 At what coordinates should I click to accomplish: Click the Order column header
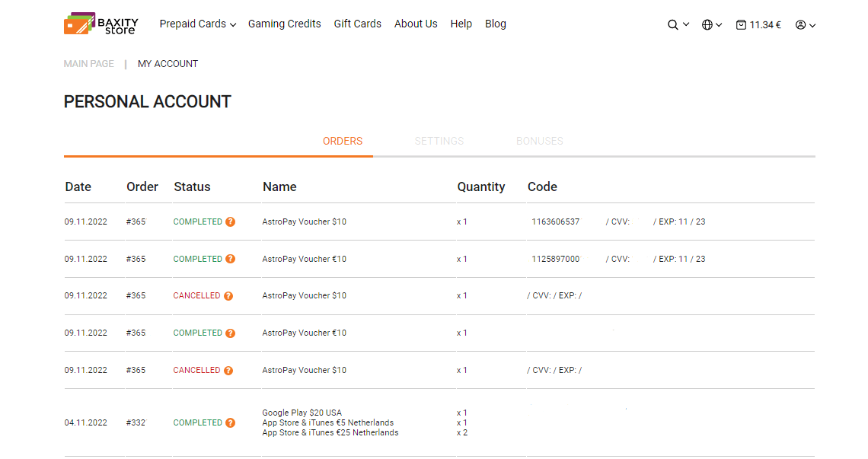tap(142, 187)
